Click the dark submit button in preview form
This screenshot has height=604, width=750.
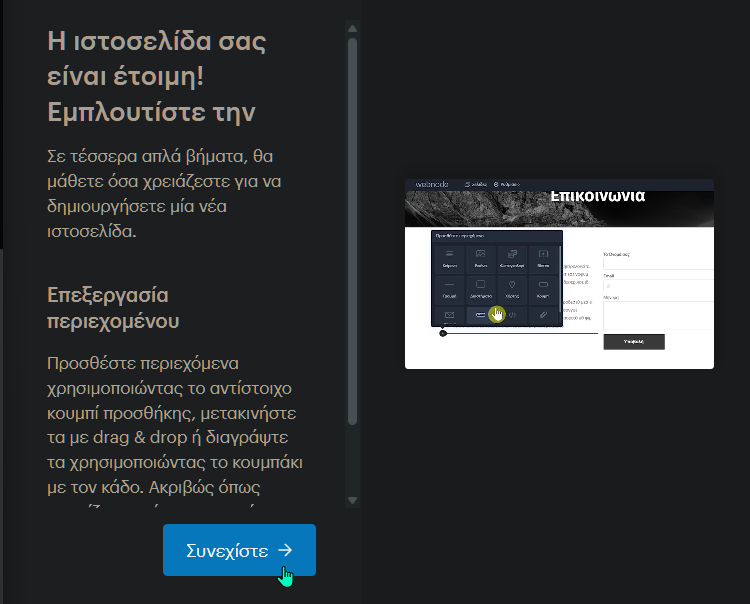(x=633, y=341)
